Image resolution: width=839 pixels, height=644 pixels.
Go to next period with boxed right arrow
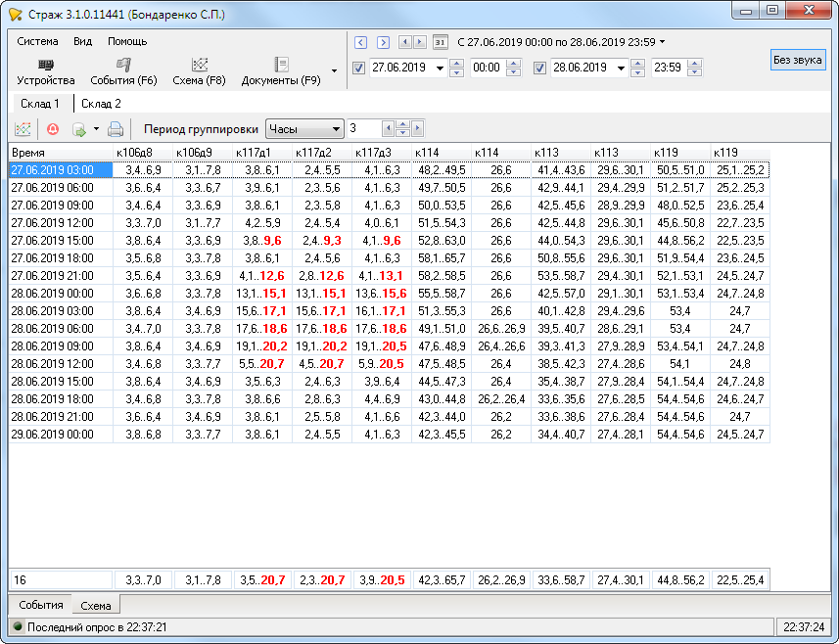pyautogui.click(x=383, y=42)
